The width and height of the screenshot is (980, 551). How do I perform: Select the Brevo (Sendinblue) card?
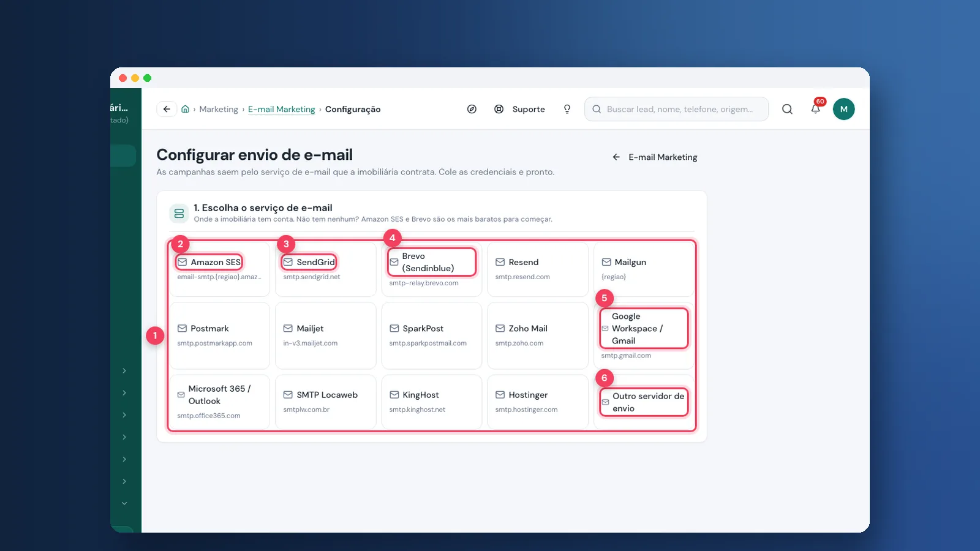431,269
